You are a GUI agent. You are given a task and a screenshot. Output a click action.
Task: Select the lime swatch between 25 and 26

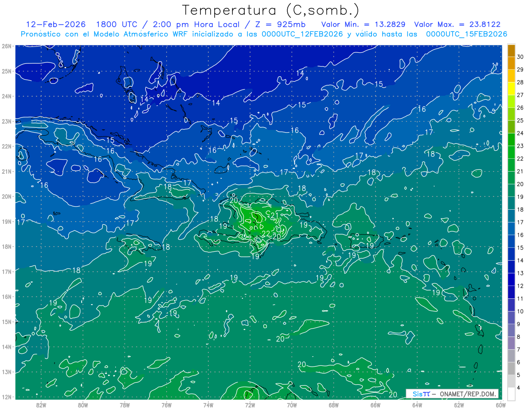click(x=511, y=114)
